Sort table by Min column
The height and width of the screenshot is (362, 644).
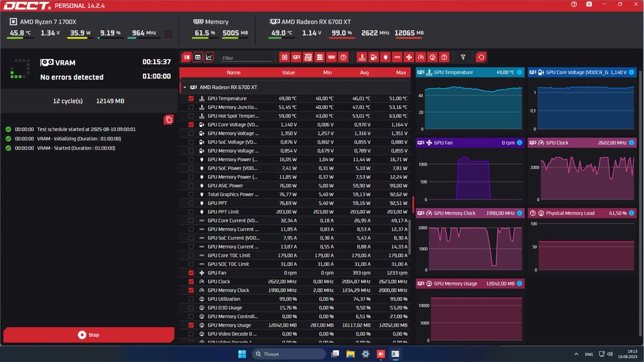tap(327, 73)
